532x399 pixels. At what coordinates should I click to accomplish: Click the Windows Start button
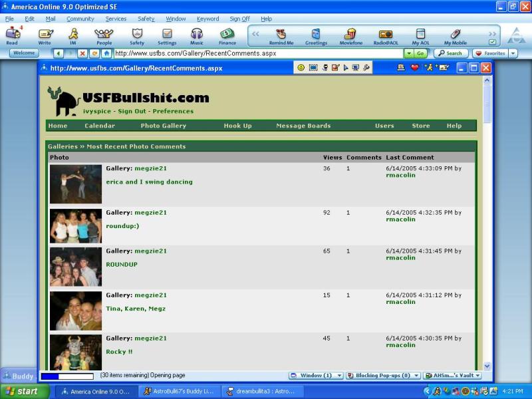pos(25,391)
